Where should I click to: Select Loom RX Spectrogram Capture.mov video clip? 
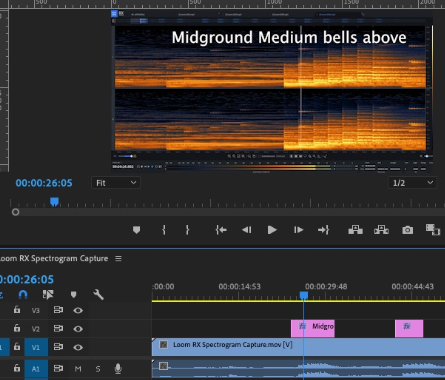[x=298, y=347]
